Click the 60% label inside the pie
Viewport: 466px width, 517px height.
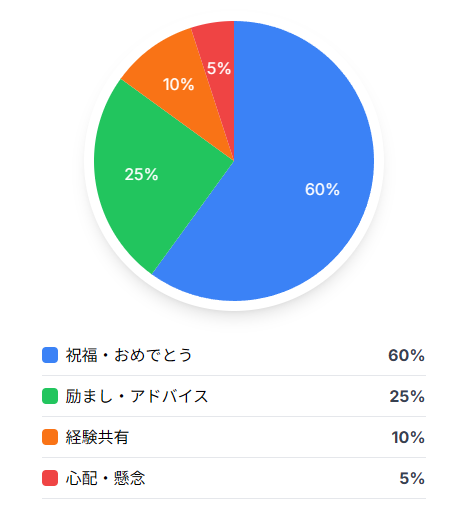pos(322,189)
